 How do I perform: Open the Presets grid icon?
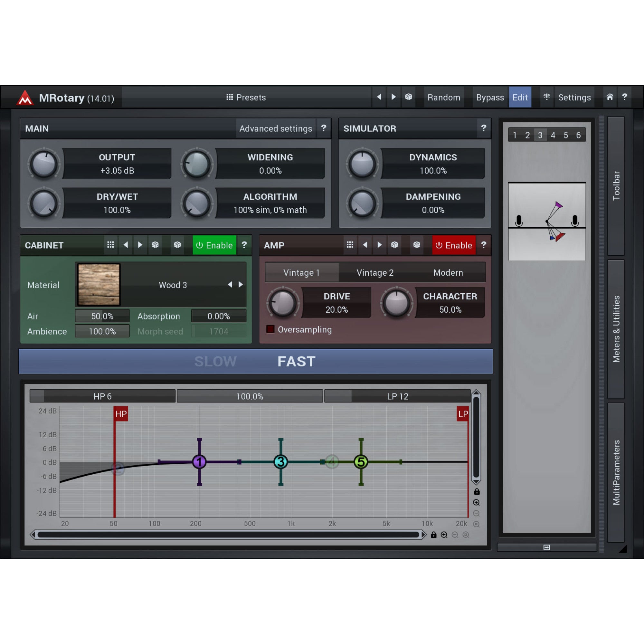coord(229,97)
